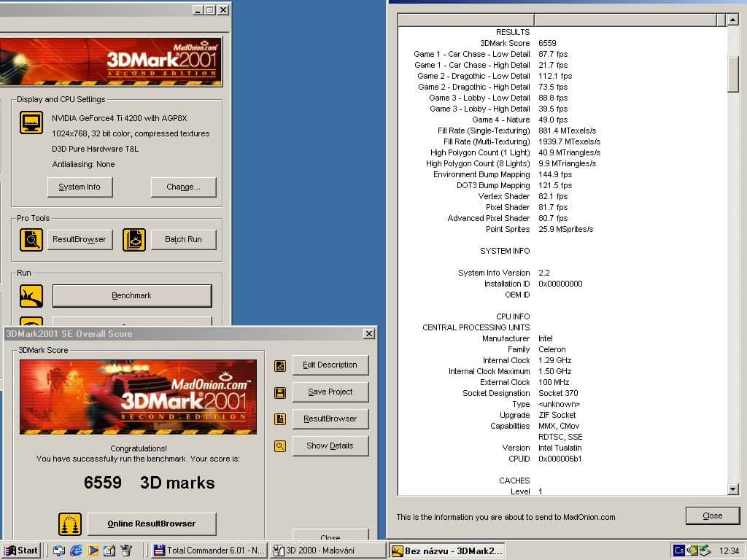This screenshot has height=560, width=747.
Task: Click the Show Details magnifier icon
Action: 280,446
